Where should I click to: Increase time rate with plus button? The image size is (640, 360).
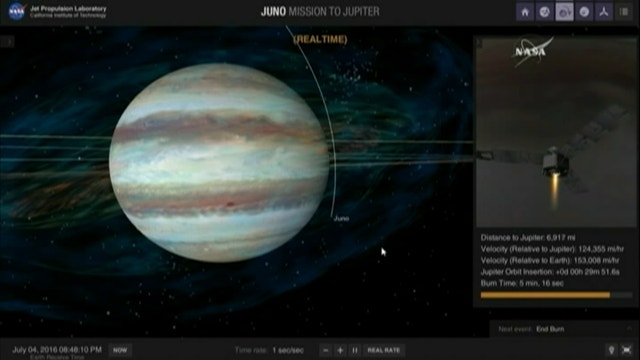point(340,350)
